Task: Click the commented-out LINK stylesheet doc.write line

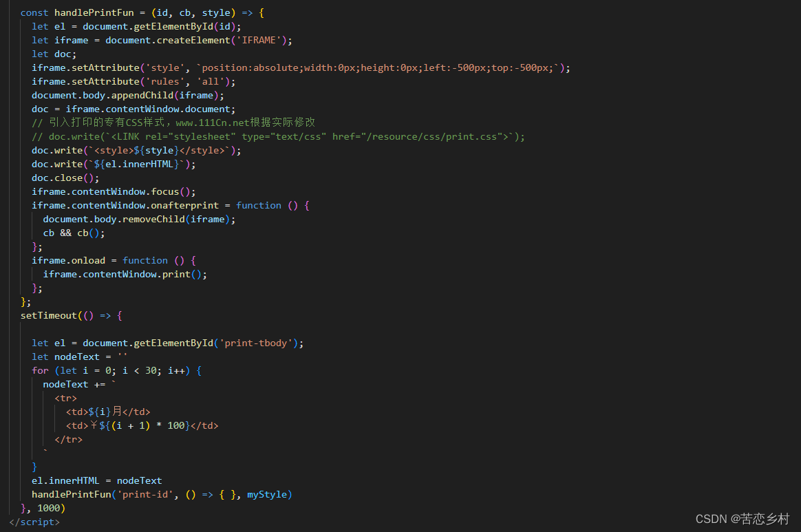Action: tap(278, 137)
